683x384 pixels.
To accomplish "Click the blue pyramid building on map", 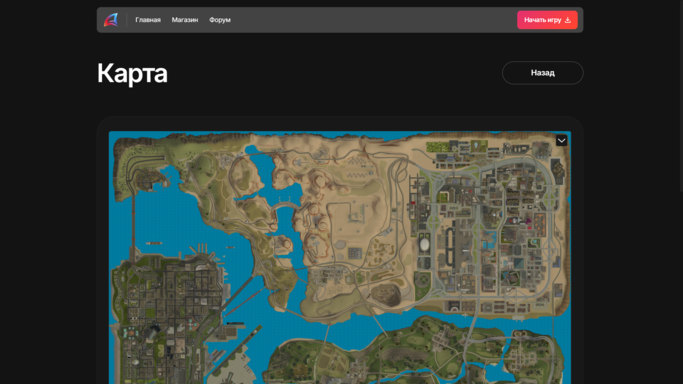I will pos(519,263).
